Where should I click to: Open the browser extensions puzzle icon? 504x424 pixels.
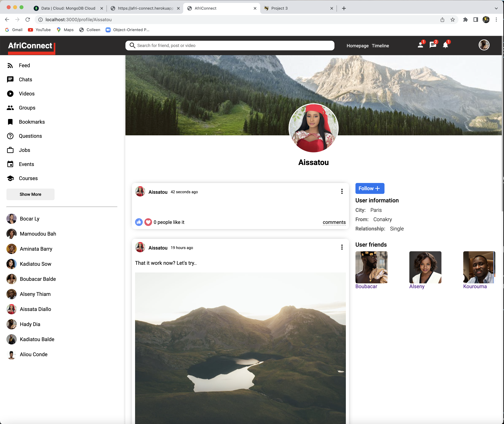click(465, 20)
